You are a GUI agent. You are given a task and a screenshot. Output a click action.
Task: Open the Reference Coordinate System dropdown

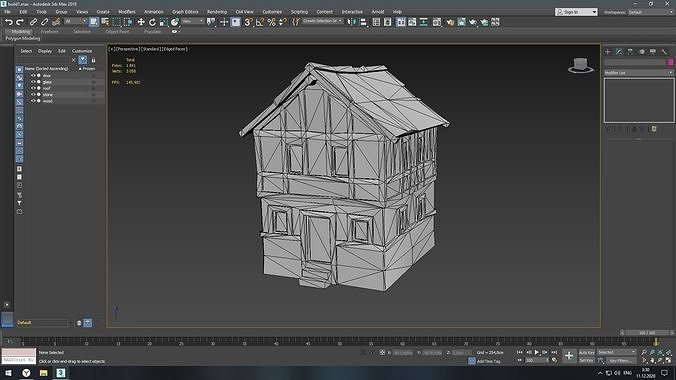(x=193, y=21)
